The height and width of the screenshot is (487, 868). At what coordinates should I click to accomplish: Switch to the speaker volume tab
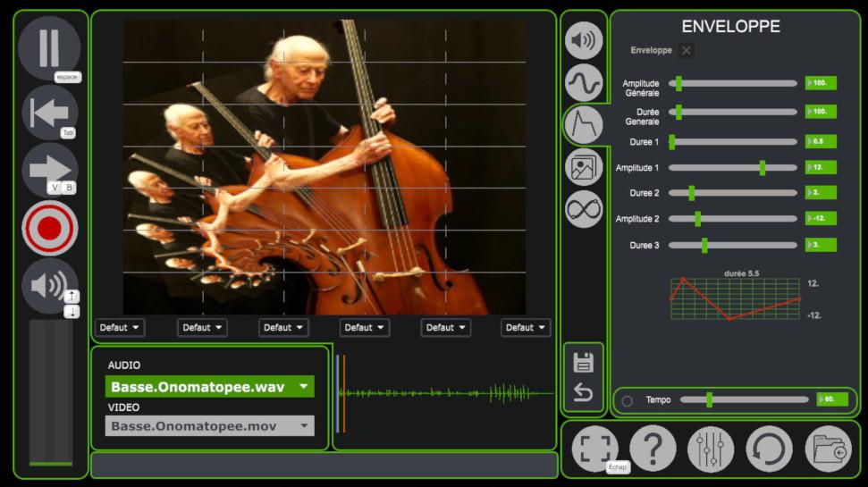pyautogui.click(x=584, y=40)
